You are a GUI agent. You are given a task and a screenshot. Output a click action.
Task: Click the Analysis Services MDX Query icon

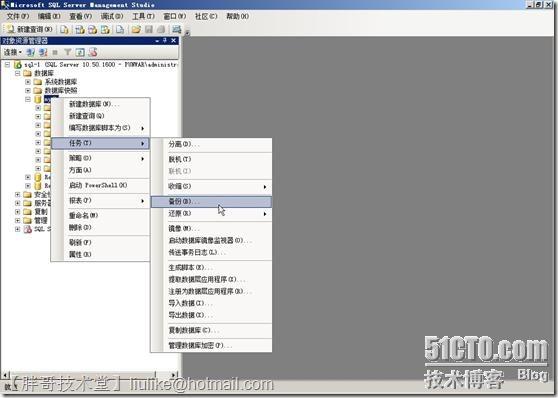coord(80,30)
